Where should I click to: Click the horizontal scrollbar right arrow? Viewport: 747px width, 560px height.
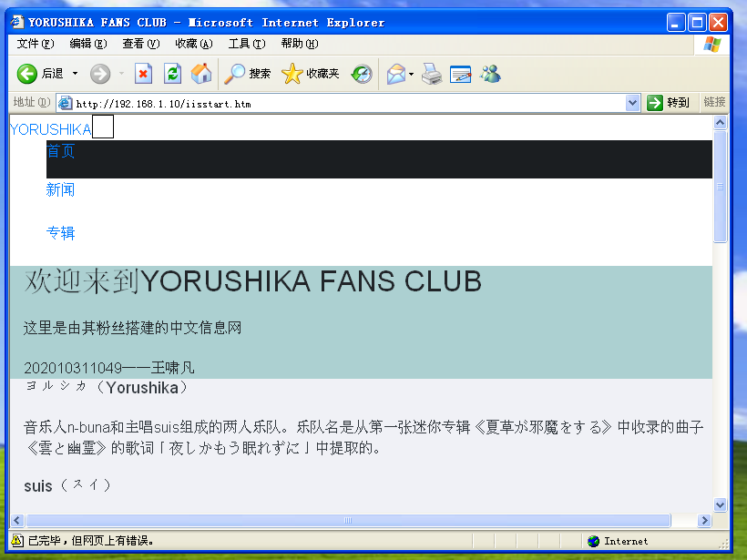point(704,521)
